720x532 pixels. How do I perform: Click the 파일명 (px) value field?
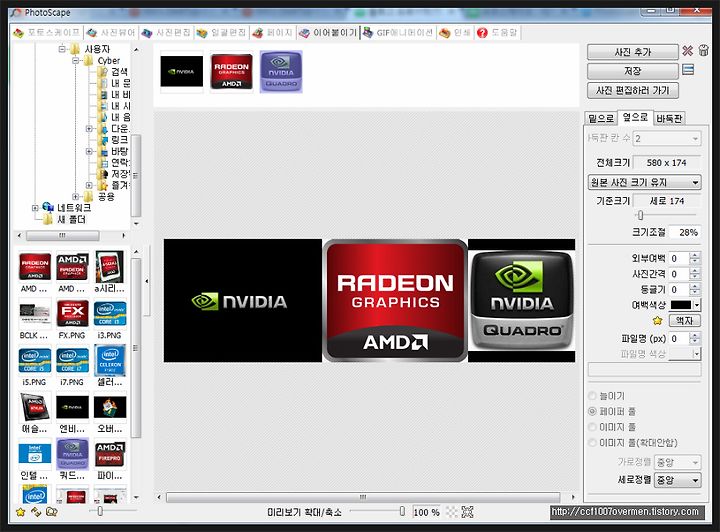click(x=680, y=339)
